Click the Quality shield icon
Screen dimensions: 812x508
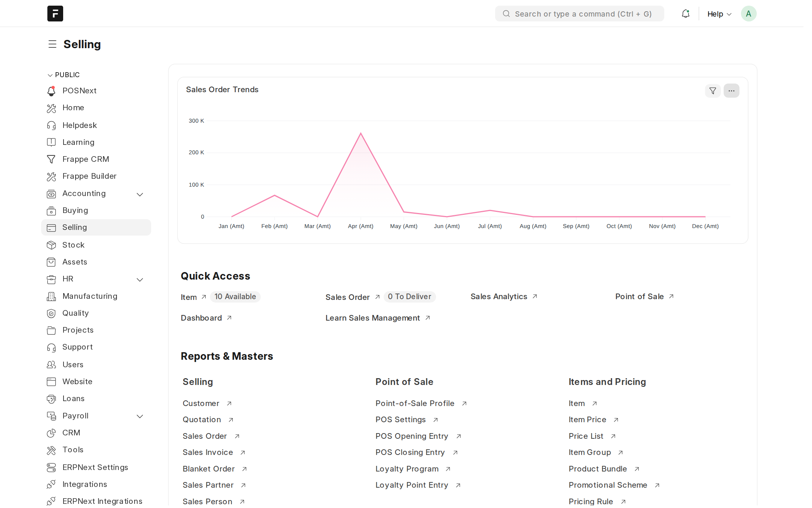[52, 313]
